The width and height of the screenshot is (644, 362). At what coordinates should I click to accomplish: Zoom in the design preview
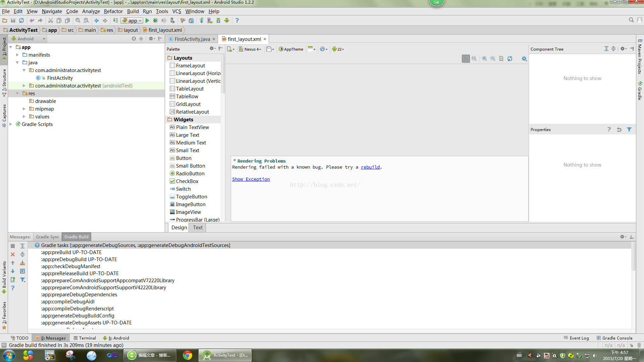(x=484, y=59)
